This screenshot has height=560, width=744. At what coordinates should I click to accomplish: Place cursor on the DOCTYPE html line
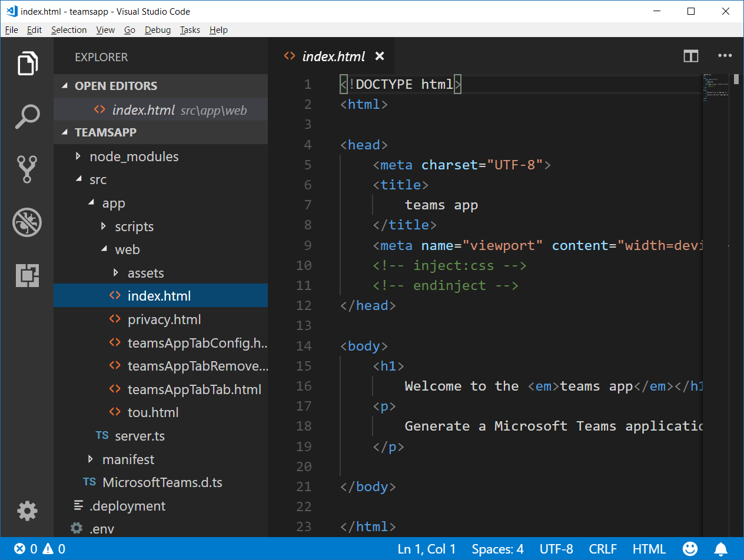pyautogui.click(x=400, y=84)
